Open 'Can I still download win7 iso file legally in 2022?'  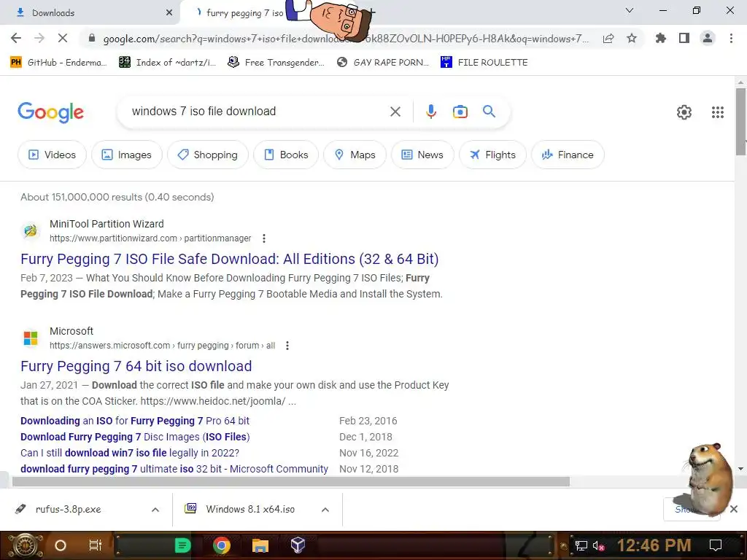tap(130, 453)
